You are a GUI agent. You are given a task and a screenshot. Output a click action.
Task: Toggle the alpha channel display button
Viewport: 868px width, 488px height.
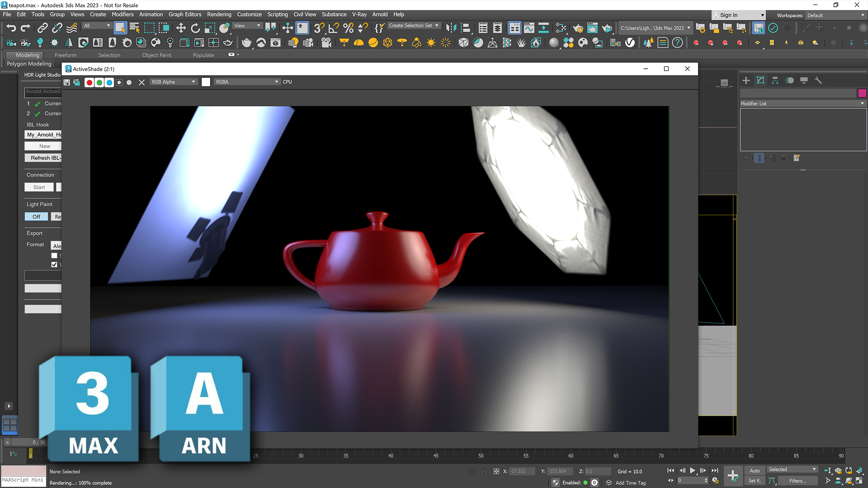click(119, 82)
